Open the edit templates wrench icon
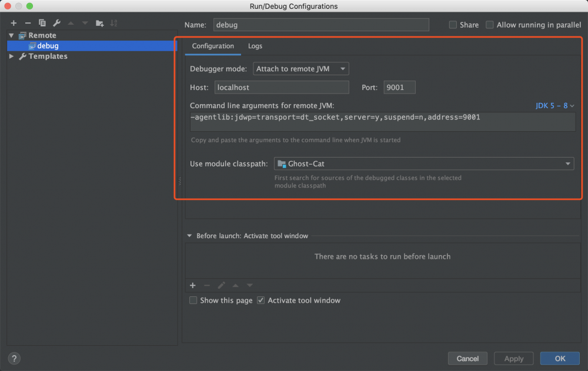Screen dimensions: 588x371 tap(56, 24)
